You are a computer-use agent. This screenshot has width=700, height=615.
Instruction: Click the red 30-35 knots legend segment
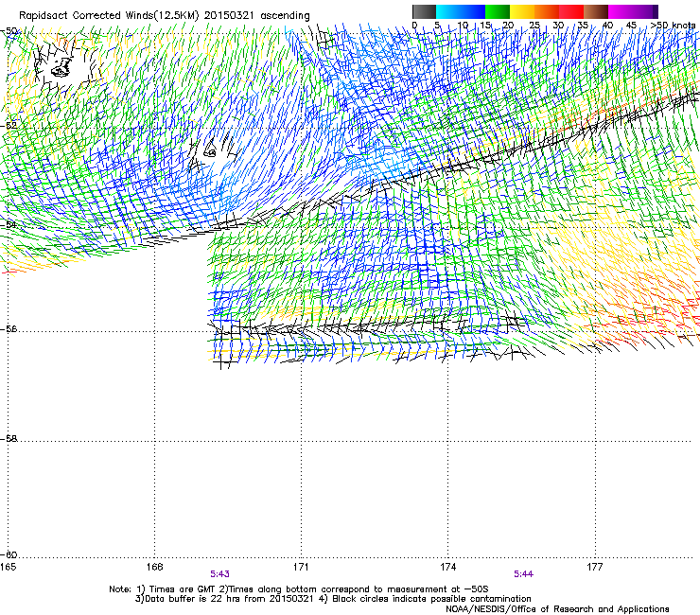[571, 11]
